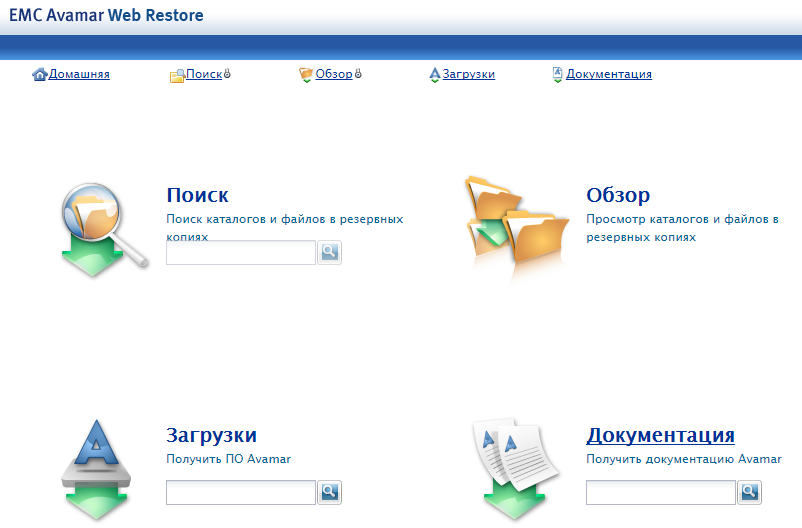
Task: Click the large documents Документация image
Action: (516, 470)
